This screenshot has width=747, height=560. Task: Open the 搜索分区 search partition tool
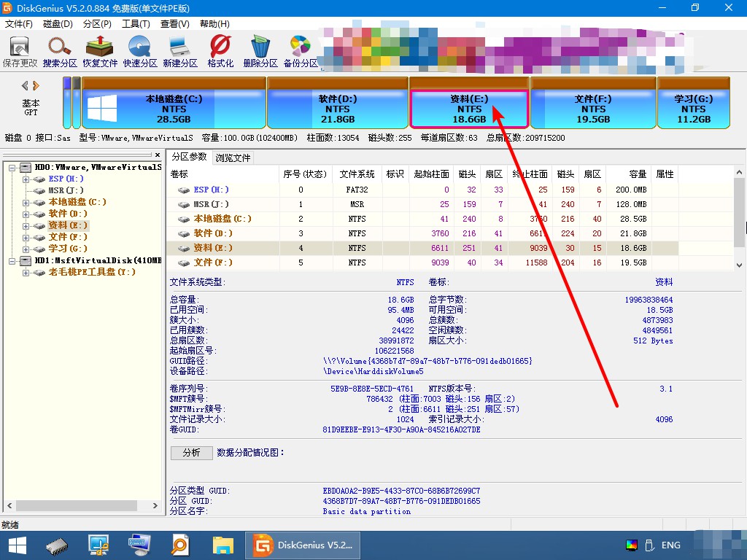click(x=60, y=52)
